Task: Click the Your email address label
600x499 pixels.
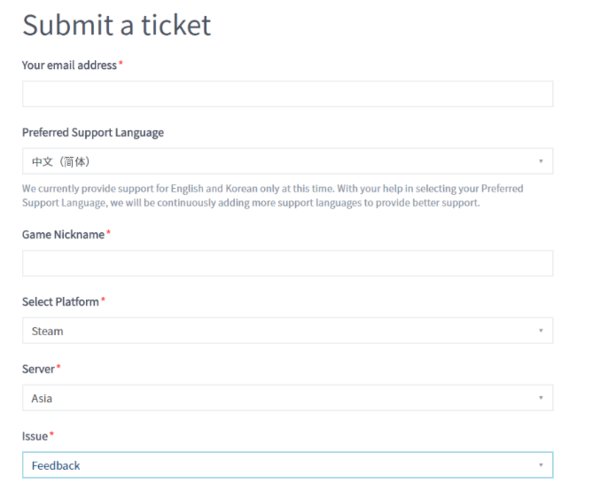Action: (x=69, y=65)
